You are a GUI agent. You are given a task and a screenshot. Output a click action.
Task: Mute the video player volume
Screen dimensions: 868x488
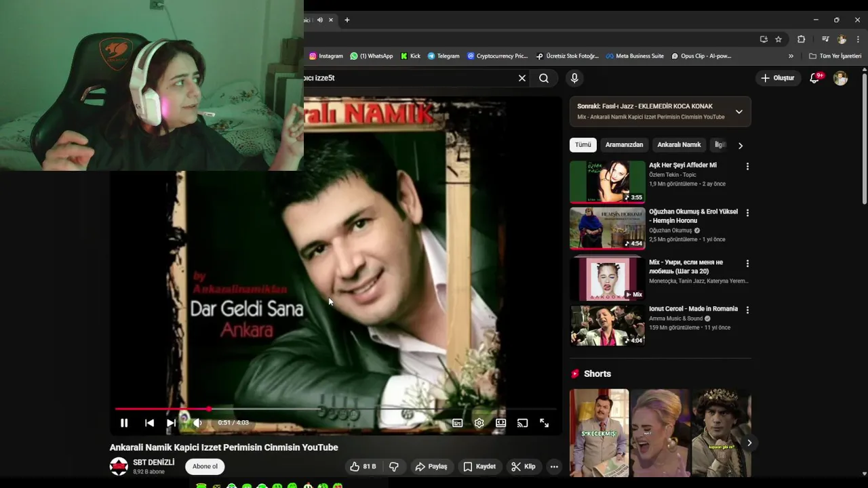197,423
